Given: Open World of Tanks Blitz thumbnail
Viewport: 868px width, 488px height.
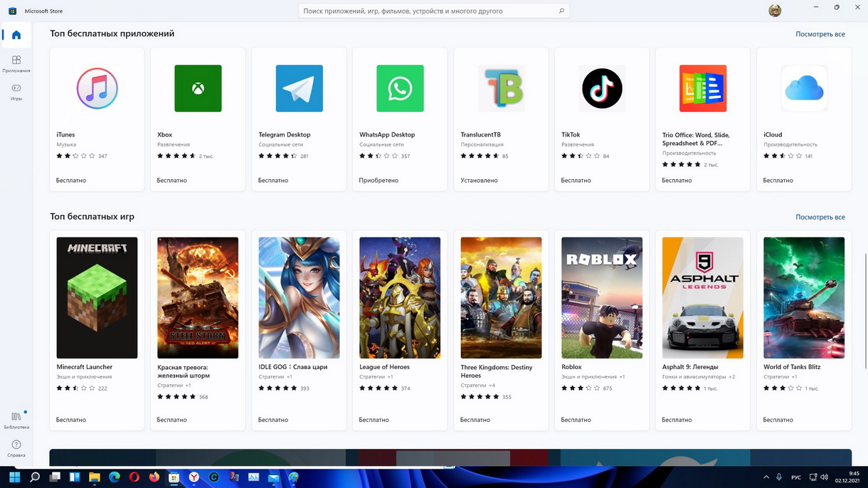Looking at the screenshot, I should pyautogui.click(x=804, y=298).
